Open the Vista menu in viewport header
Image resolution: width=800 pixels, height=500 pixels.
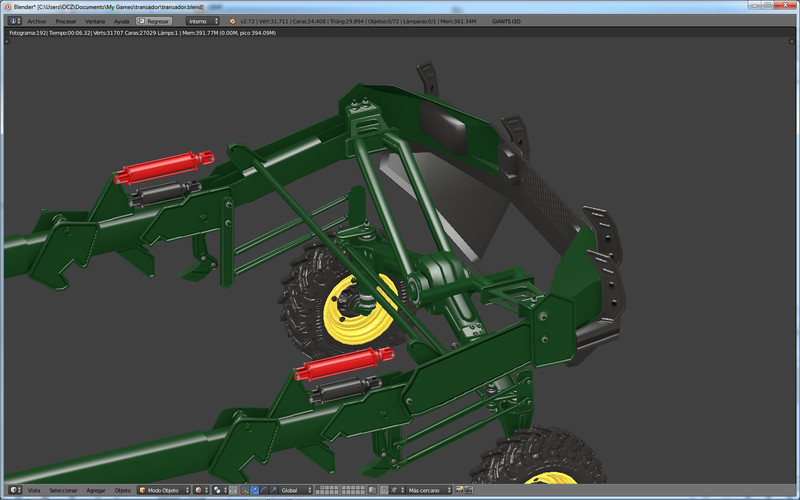pos(34,490)
